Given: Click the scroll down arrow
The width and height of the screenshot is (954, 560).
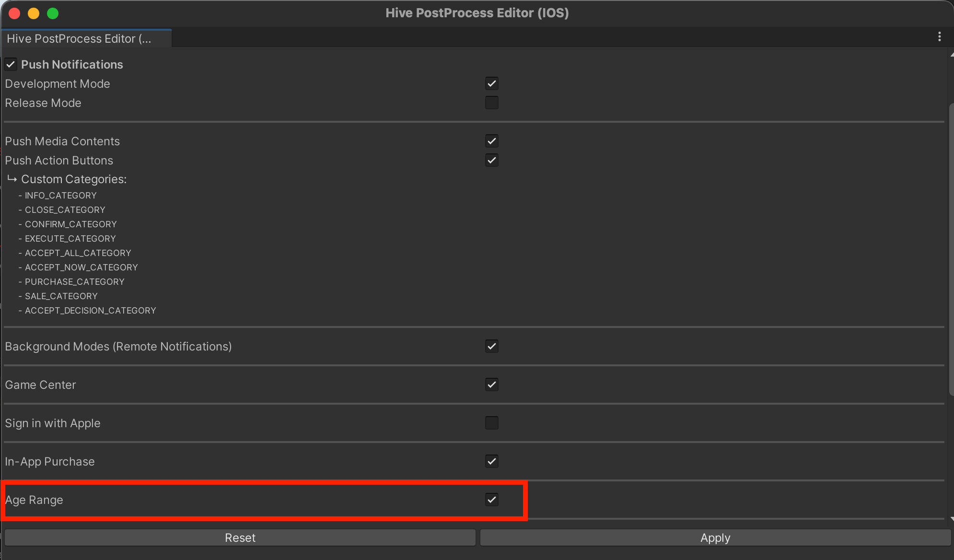Looking at the screenshot, I should pos(951,519).
